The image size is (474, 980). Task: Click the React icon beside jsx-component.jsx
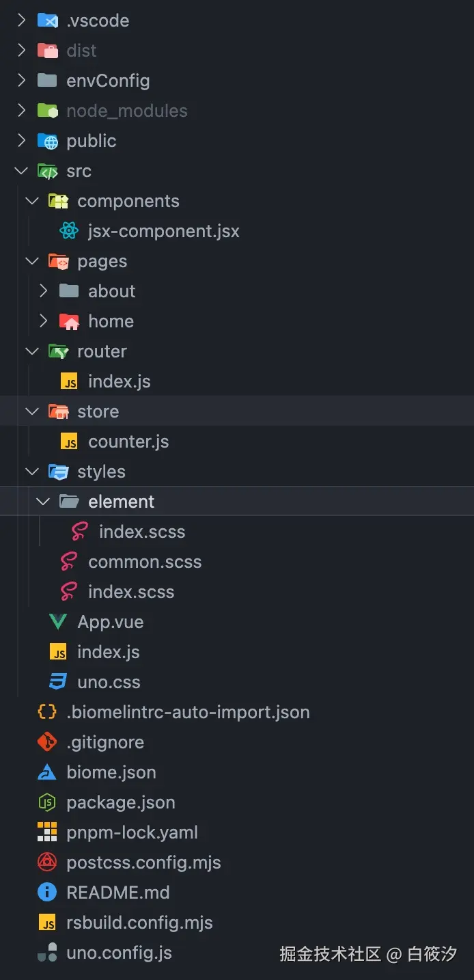69,231
